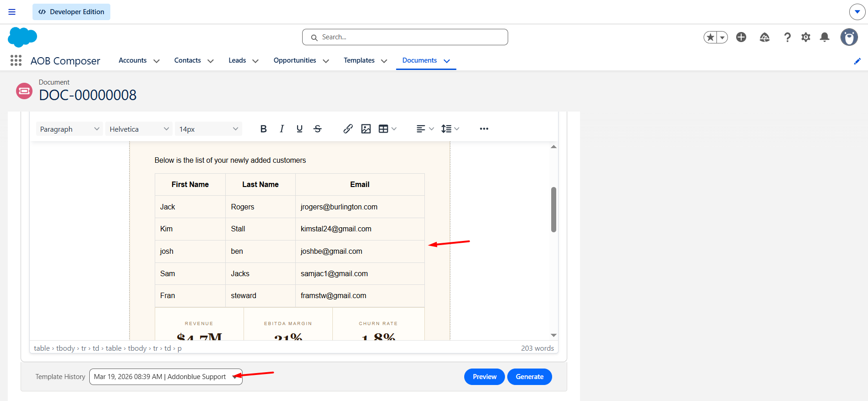
Task: Click the 'First Name' table header
Action: click(190, 185)
